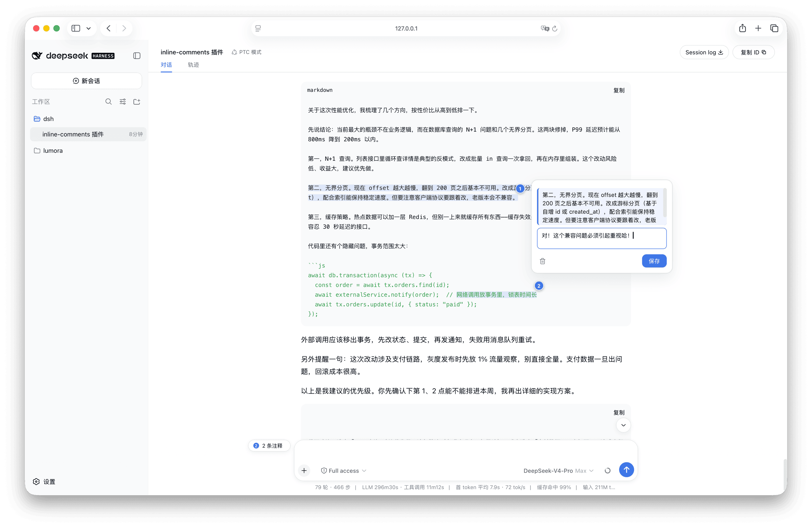Toggle the Safari sidebar button

pos(76,28)
